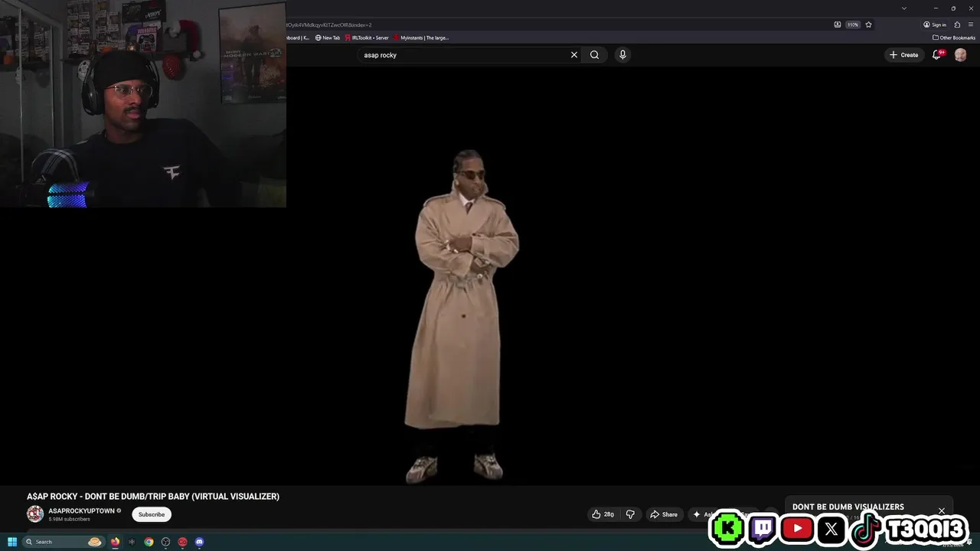Open Google Chrome from the taskbar
The height and width of the screenshot is (551, 980).
(149, 542)
